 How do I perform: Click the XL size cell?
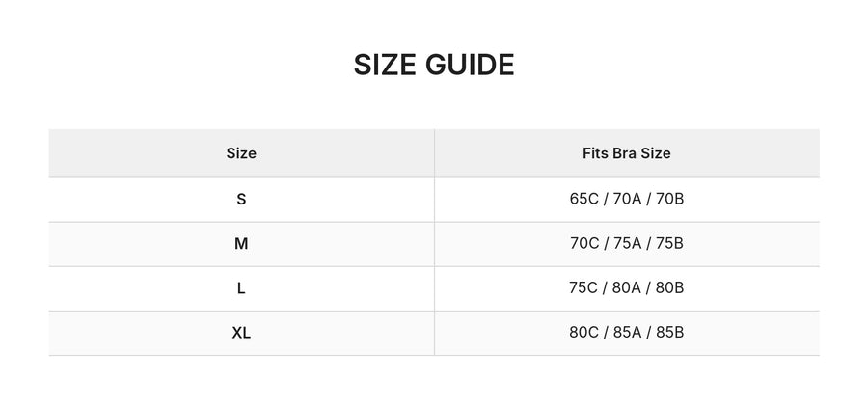click(x=241, y=333)
